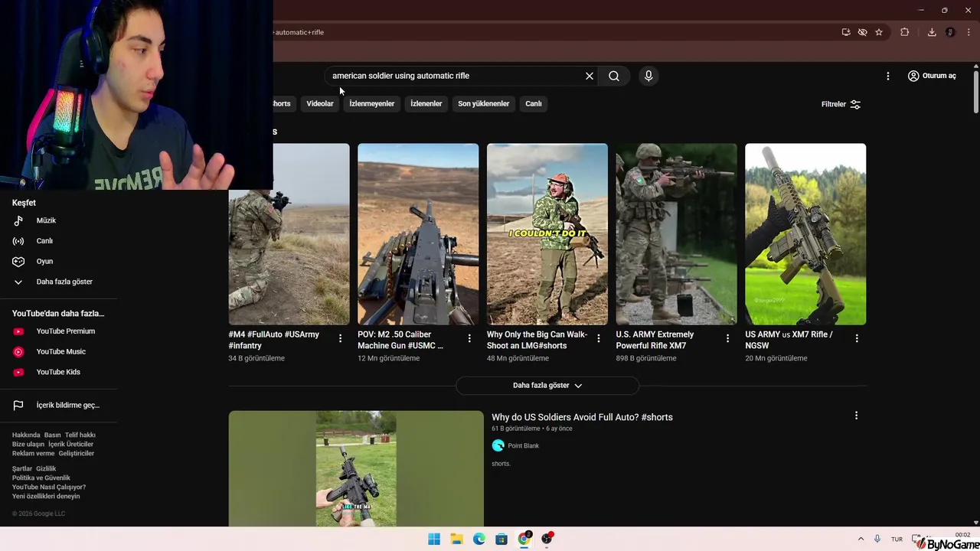Open YouTube Kids link
Image resolution: width=980 pixels, height=551 pixels.
[x=58, y=372]
